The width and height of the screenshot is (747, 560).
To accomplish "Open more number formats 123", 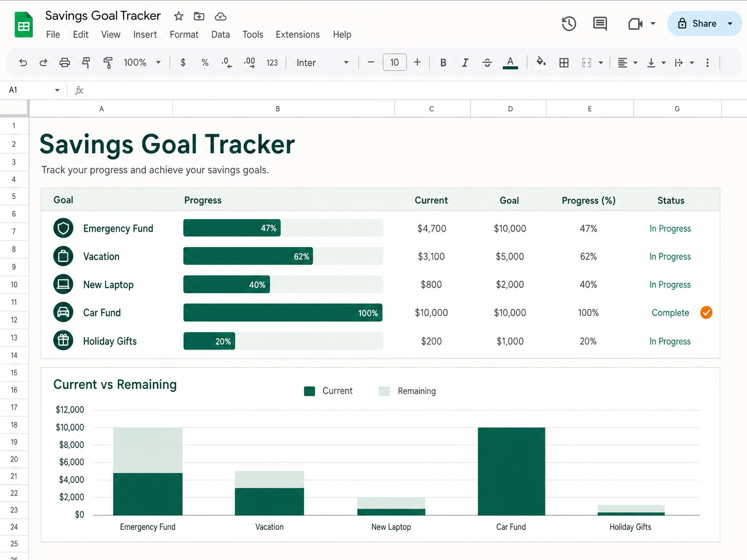I will point(272,63).
